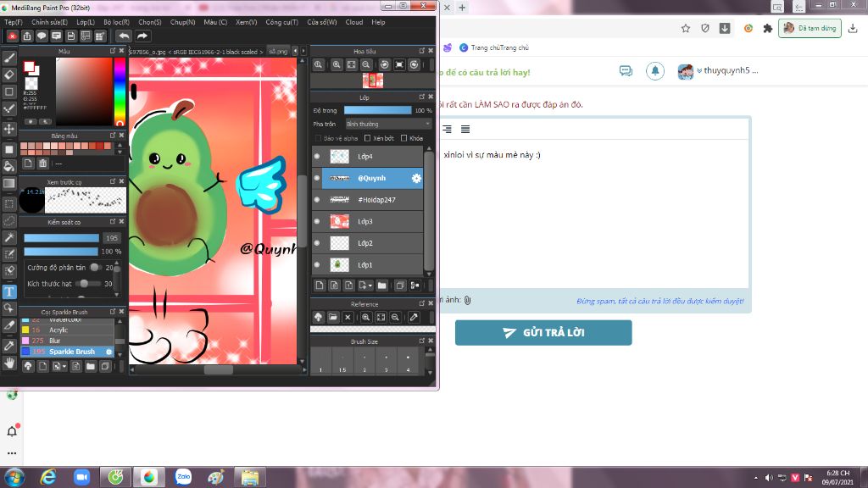Hide the @Quynh layer
Viewport: 868px width, 488px height.
tap(317, 178)
